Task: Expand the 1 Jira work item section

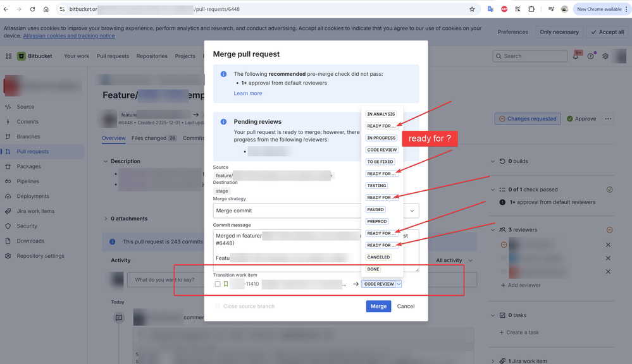Action: pyautogui.click(x=493, y=360)
